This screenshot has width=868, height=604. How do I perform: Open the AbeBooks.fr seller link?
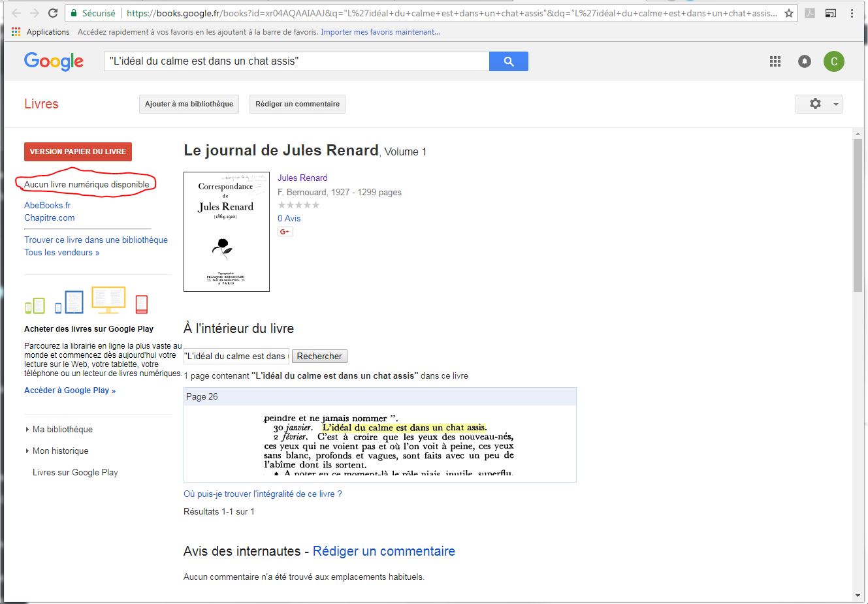tap(47, 205)
